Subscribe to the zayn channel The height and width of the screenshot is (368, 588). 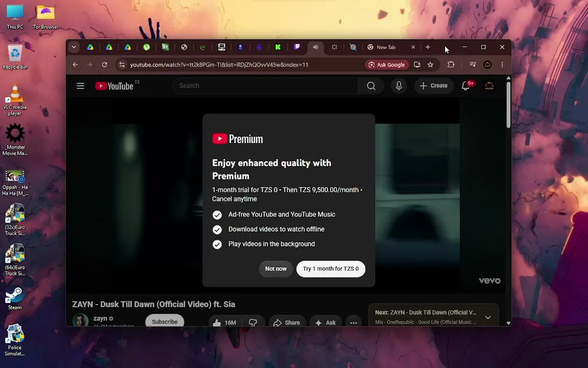165,322
